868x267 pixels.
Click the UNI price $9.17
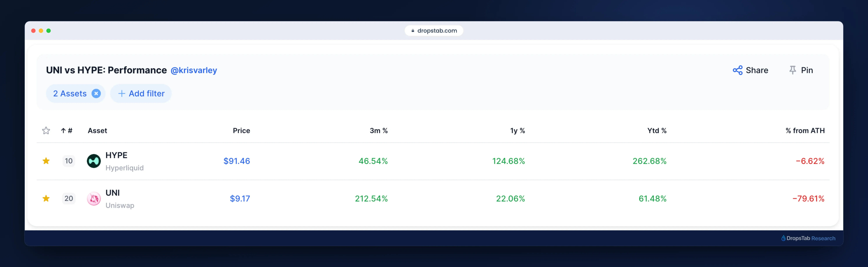point(240,199)
